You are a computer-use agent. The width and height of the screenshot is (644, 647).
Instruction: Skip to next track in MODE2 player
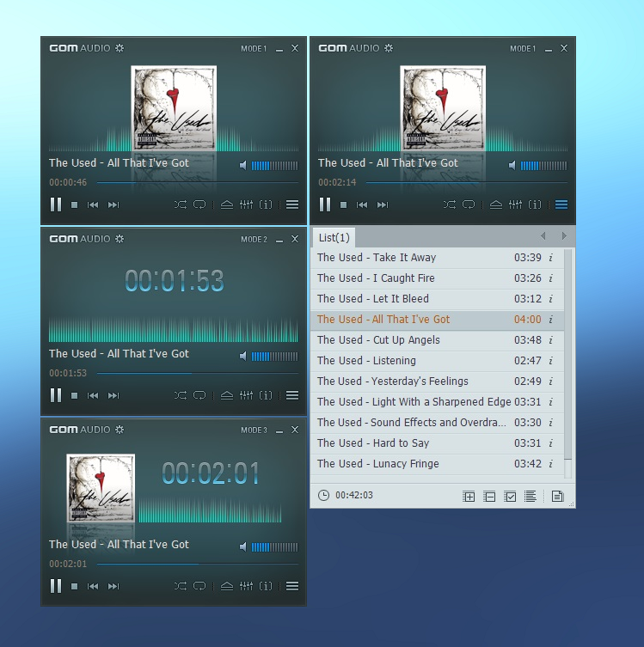pyautogui.click(x=113, y=395)
